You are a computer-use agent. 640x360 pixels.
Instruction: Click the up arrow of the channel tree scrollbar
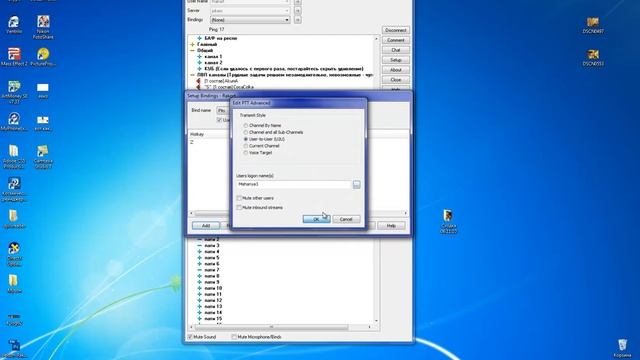pyautogui.click(x=376, y=38)
